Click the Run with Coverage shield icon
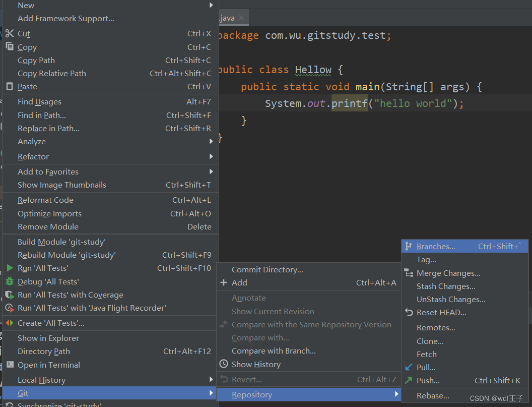This screenshot has height=407, width=532. click(10, 295)
